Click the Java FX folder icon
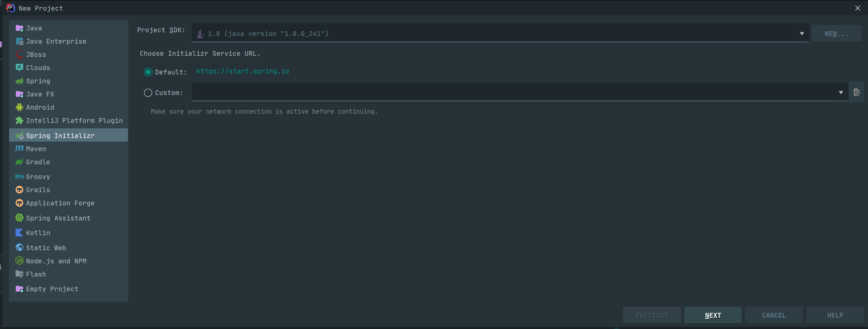 pos(19,94)
